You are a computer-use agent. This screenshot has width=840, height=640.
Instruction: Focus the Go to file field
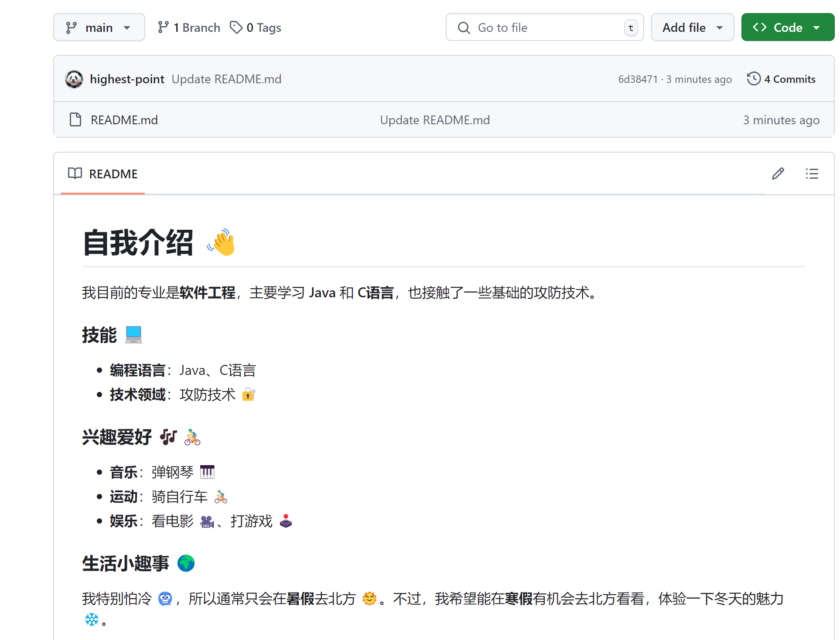point(545,28)
